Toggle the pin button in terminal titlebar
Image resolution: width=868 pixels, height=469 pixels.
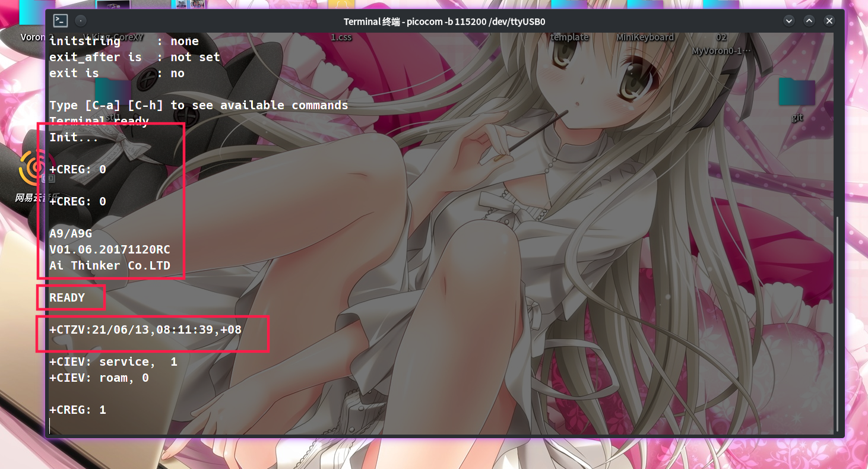[81, 21]
